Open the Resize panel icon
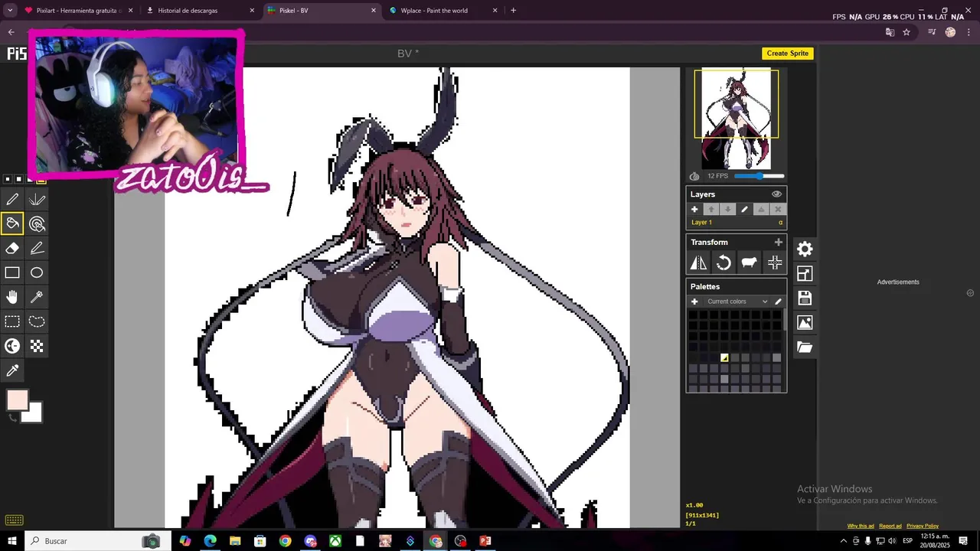 tap(805, 273)
